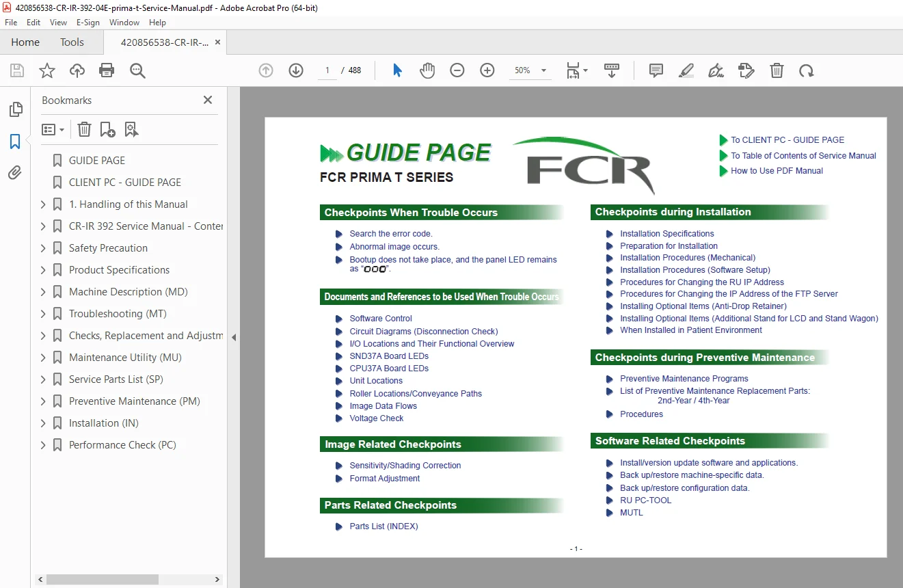Add a new bookmark icon

[107, 129]
